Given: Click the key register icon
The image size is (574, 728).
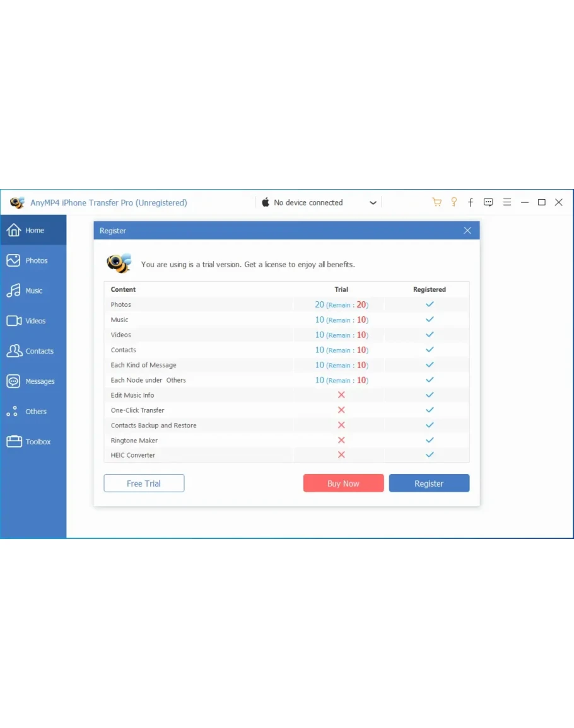Looking at the screenshot, I should click(x=454, y=202).
